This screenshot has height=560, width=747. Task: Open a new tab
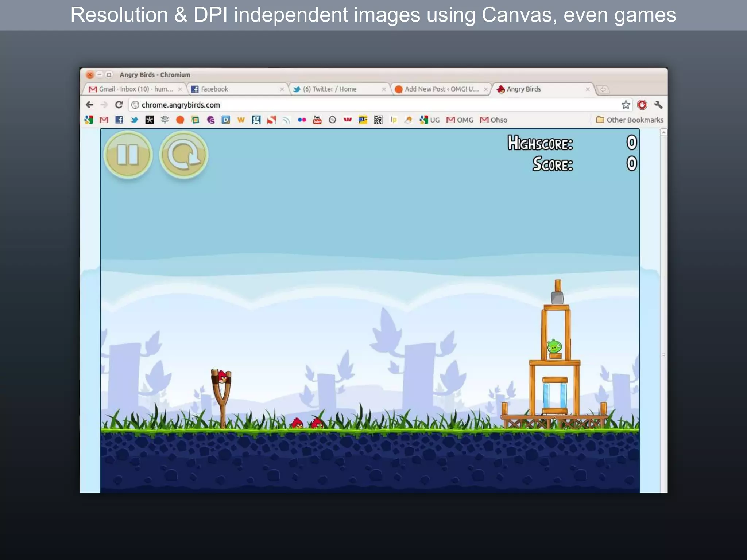tap(603, 89)
